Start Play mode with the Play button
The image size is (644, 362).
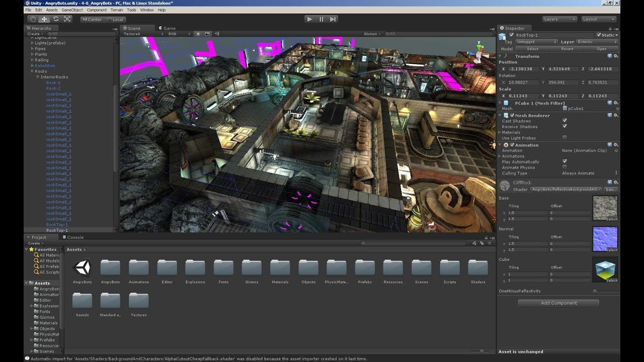pyautogui.click(x=309, y=19)
